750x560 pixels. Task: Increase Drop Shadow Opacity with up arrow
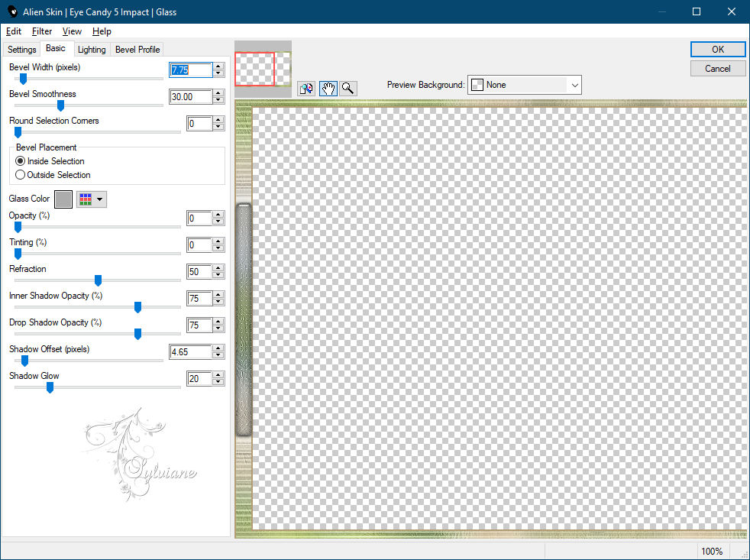click(218, 322)
